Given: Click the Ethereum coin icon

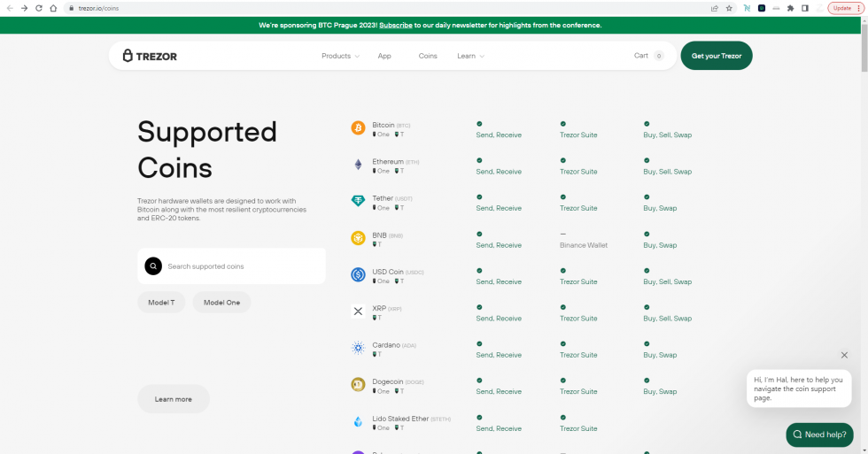Looking at the screenshot, I should pyautogui.click(x=358, y=165).
